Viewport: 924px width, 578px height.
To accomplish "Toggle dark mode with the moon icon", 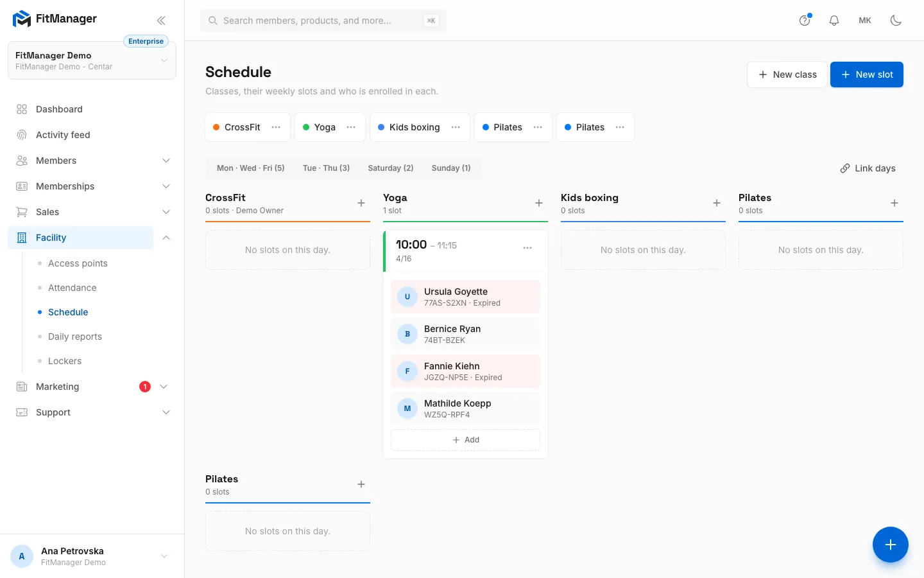I will pyautogui.click(x=896, y=21).
